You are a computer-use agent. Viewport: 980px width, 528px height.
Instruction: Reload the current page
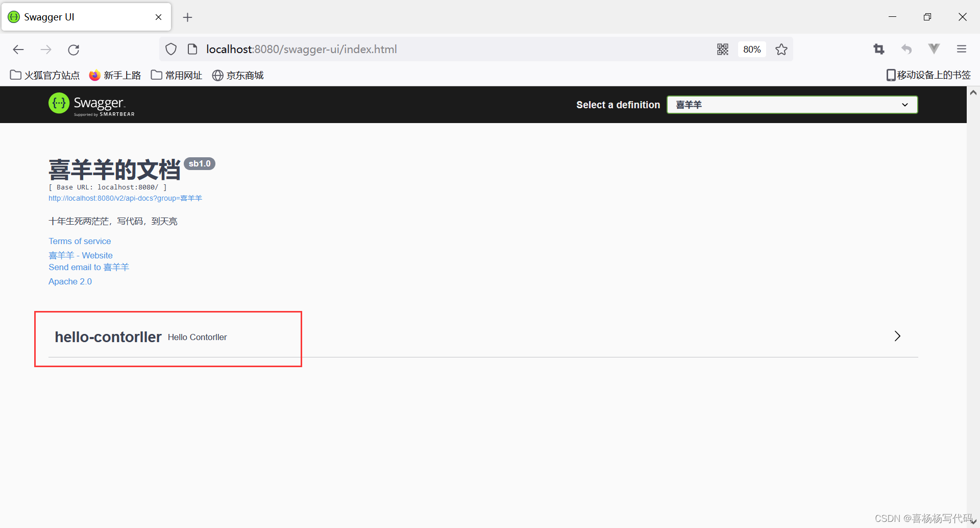(73, 49)
